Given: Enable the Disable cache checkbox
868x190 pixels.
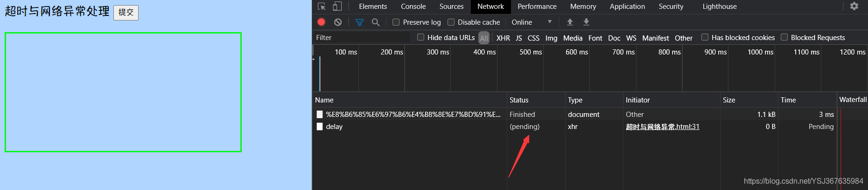Looking at the screenshot, I should (x=451, y=22).
